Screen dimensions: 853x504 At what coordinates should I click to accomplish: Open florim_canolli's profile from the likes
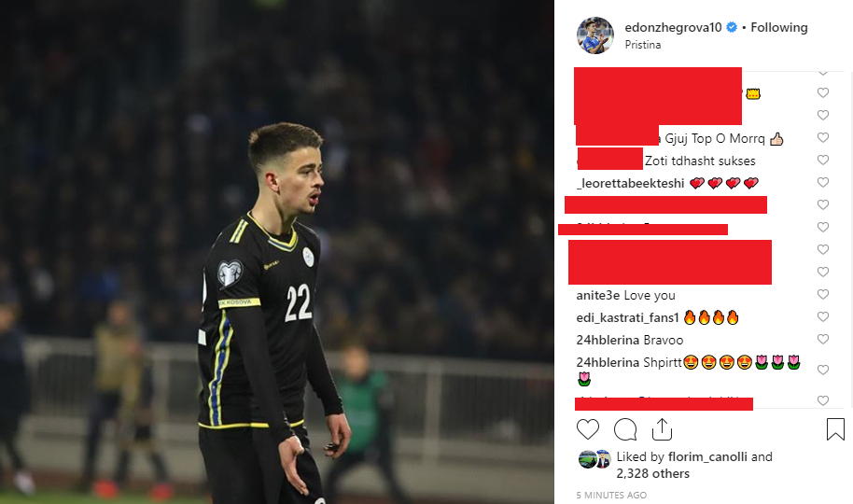(707, 456)
